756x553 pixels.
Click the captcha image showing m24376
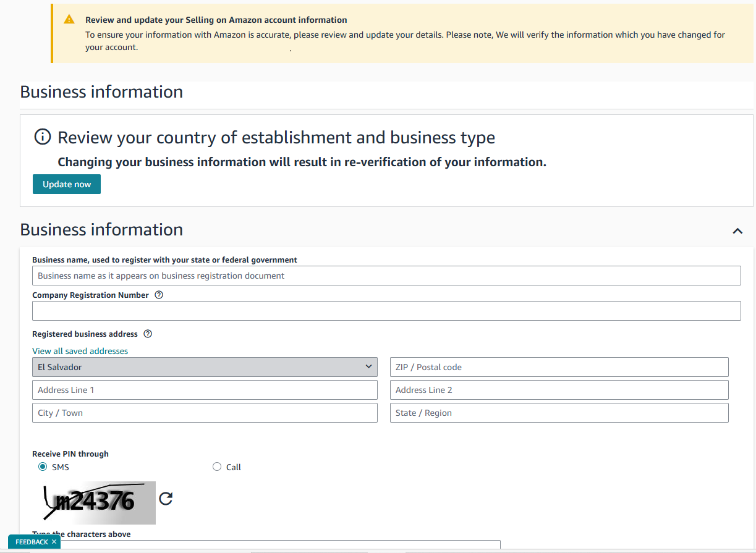[x=95, y=502]
